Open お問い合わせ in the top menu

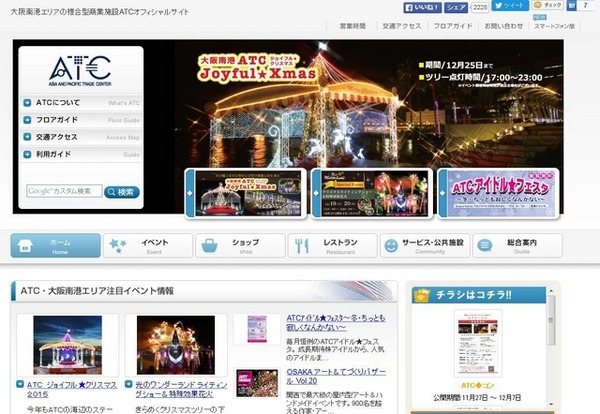click(x=504, y=26)
